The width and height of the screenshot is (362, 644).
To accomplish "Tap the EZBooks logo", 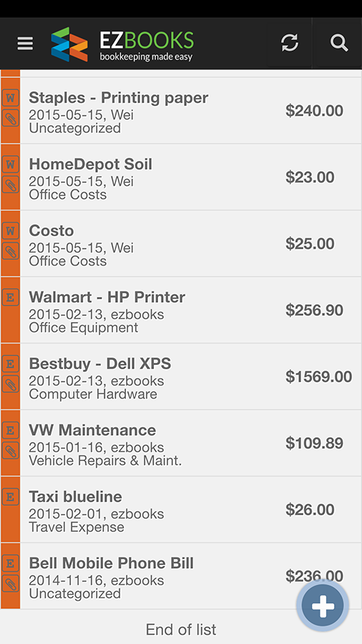I will coord(122,44).
